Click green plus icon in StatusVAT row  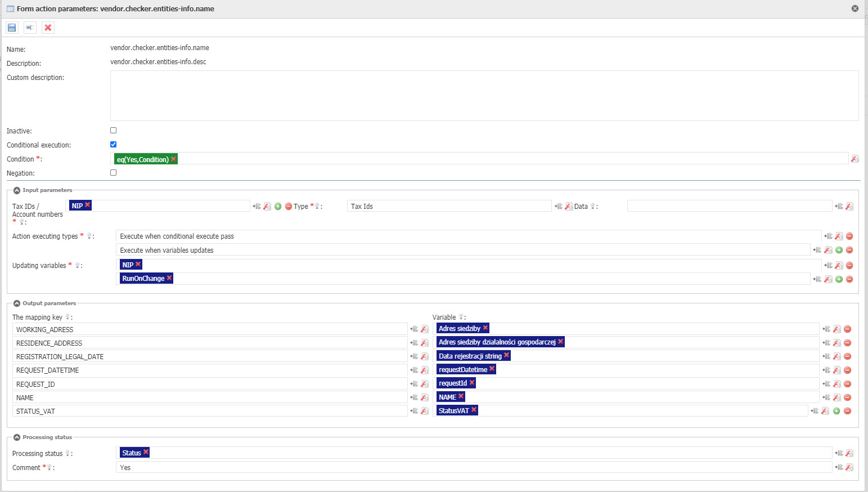point(836,411)
